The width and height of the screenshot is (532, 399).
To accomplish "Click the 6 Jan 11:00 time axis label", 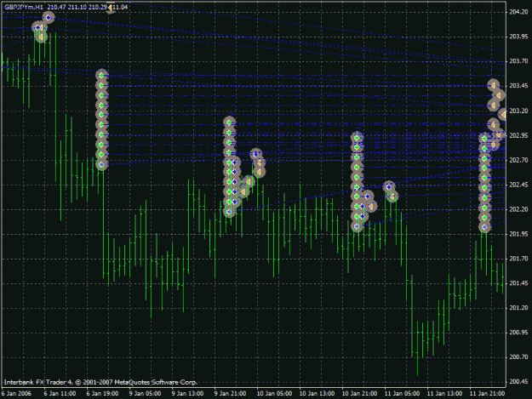I will coord(60,394).
